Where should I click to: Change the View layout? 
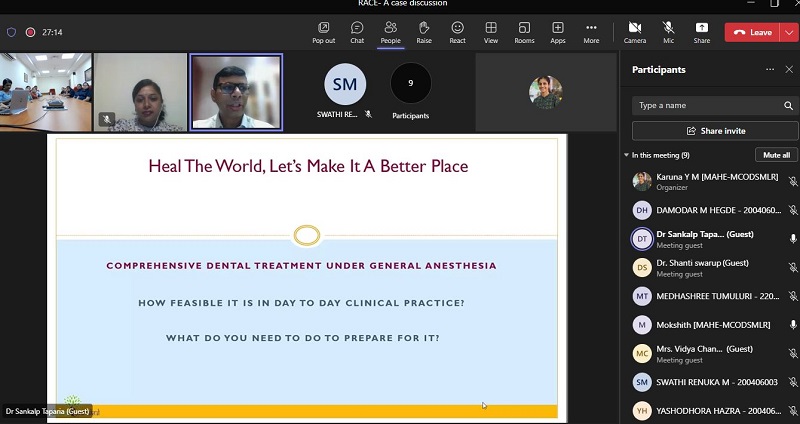click(491, 31)
